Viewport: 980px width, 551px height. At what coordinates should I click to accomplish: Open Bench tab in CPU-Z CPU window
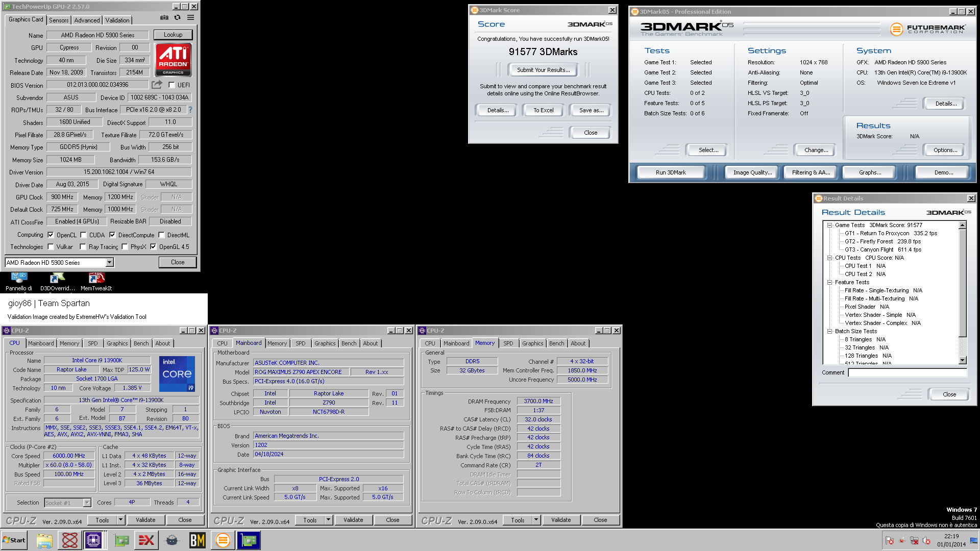pos(141,343)
